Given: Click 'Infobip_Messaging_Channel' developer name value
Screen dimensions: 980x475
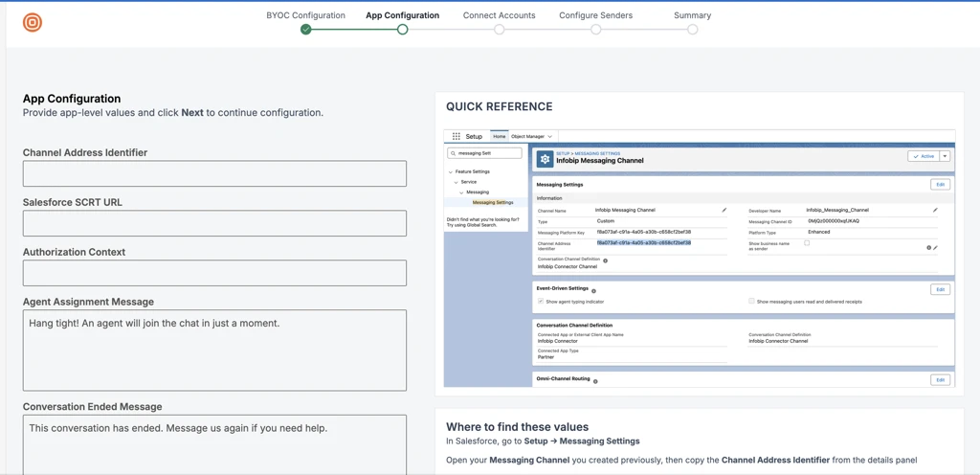Looking at the screenshot, I should tap(837, 210).
